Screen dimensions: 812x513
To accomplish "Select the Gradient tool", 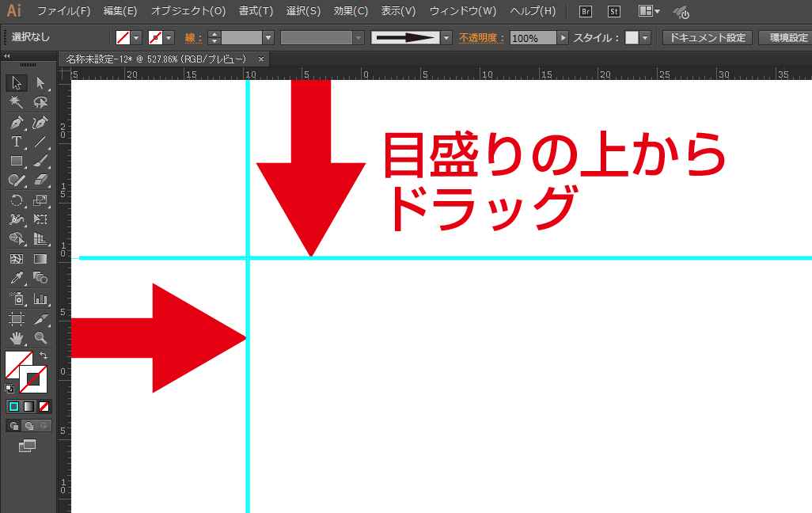I will (40, 259).
